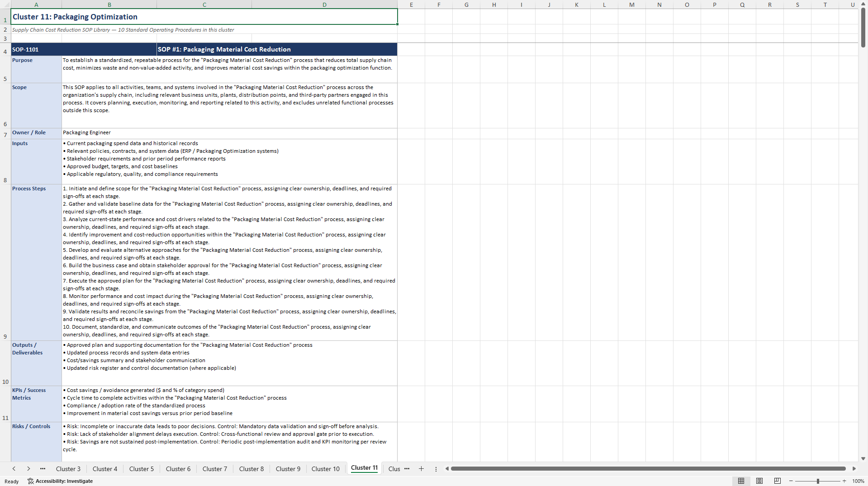
Task: Select column A header
Action: point(36,5)
